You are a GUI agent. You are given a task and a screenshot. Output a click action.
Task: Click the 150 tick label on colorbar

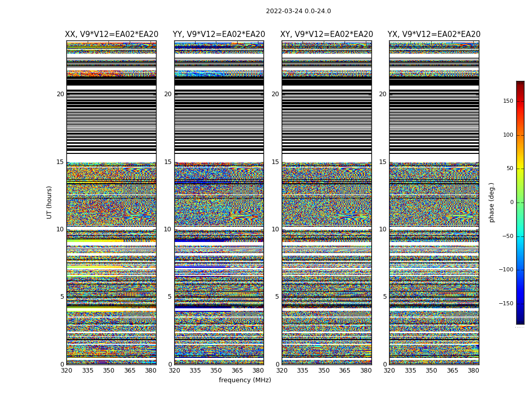508,101
